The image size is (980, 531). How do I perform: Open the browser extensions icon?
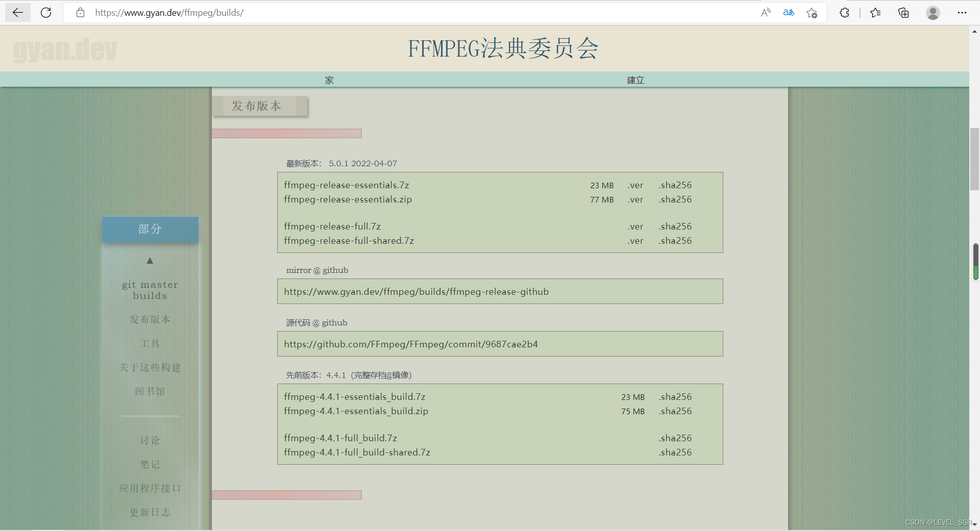click(844, 13)
